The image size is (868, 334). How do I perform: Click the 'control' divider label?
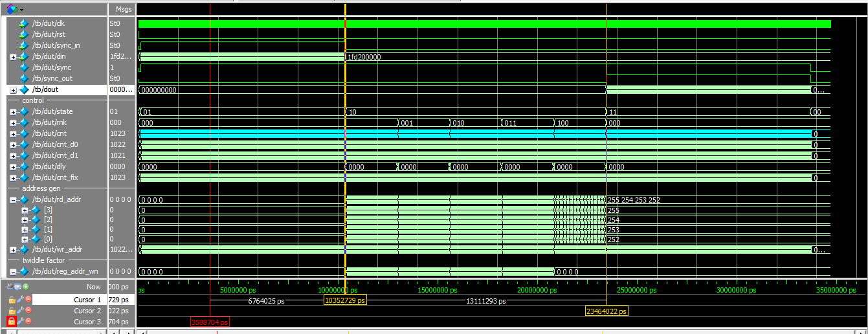33,100
